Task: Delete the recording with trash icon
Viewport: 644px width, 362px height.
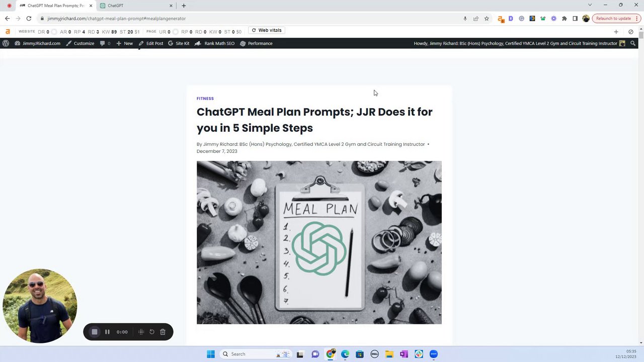Action: tap(163, 332)
